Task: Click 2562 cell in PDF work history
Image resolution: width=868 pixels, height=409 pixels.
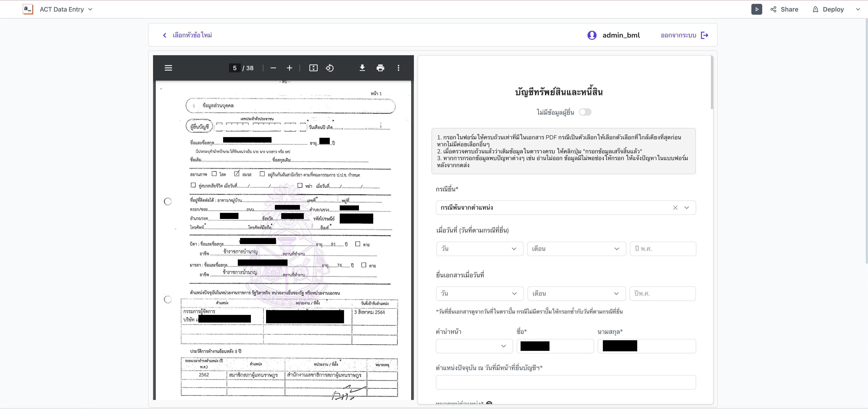Action: pyautogui.click(x=204, y=375)
